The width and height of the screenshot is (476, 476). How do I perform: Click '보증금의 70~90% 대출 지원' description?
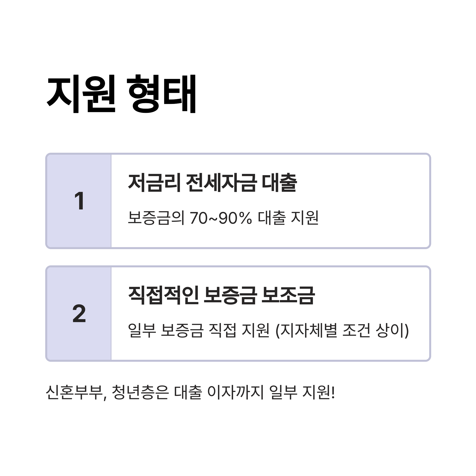(x=223, y=218)
